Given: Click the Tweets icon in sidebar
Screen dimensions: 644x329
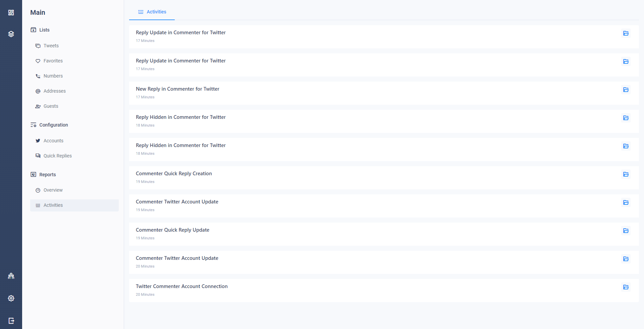Looking at the screenshot, I should (38, 46).
